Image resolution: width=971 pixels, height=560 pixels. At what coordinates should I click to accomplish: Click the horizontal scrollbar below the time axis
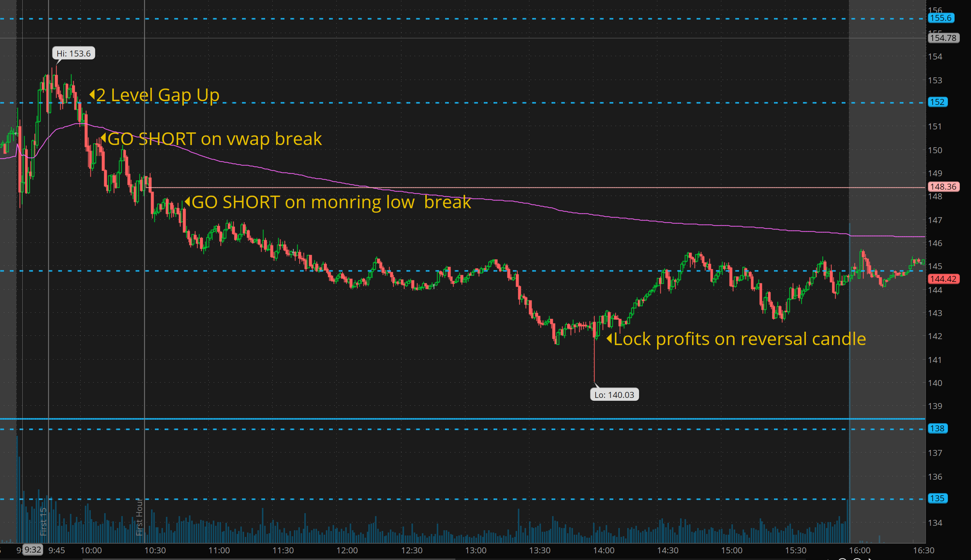269,559
